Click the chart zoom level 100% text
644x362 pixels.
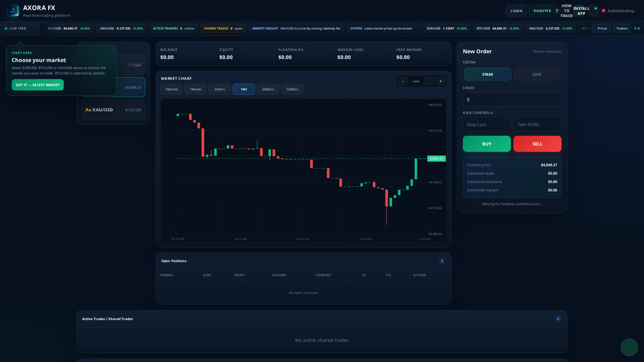tap(416, 81)
